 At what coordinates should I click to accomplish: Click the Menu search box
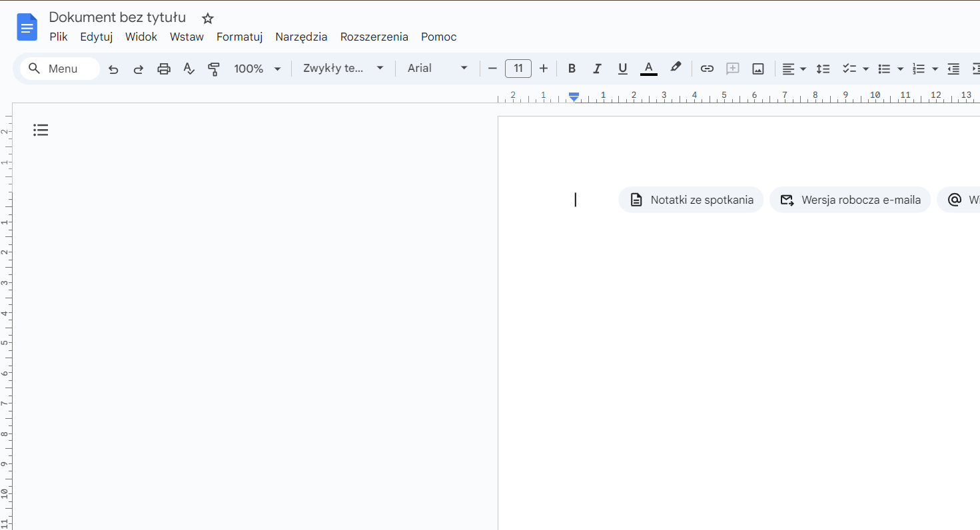(x=60, y=69)
